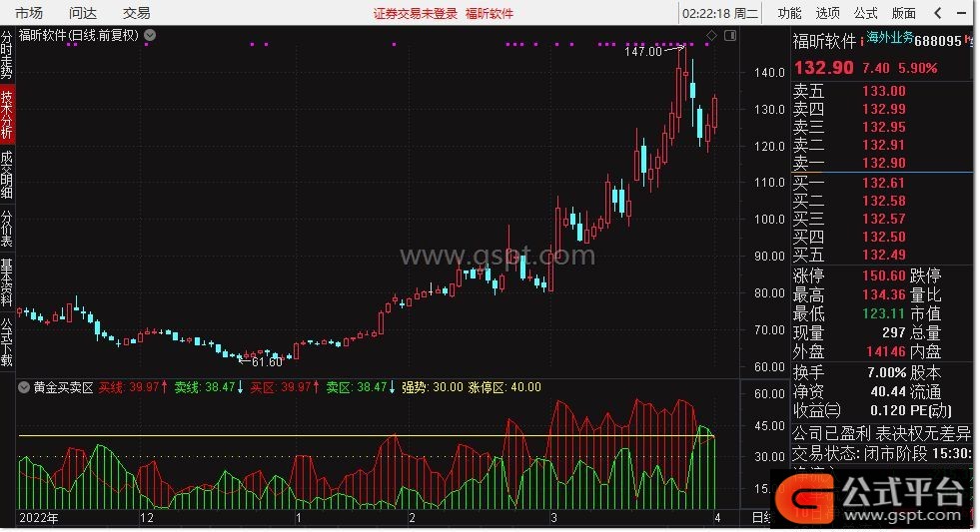The image size is (980, 532).
Task: Click the diamond icon above the chart
Action: point(711,36)
